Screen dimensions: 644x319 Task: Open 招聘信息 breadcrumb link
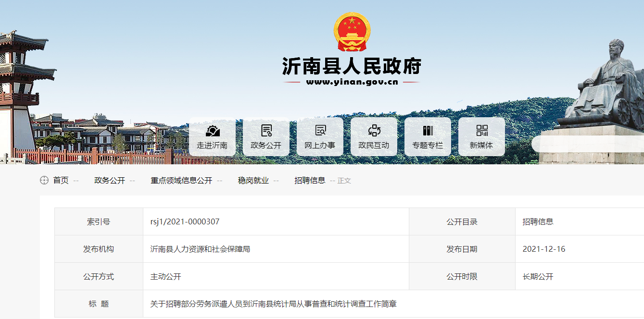[310, 181]
